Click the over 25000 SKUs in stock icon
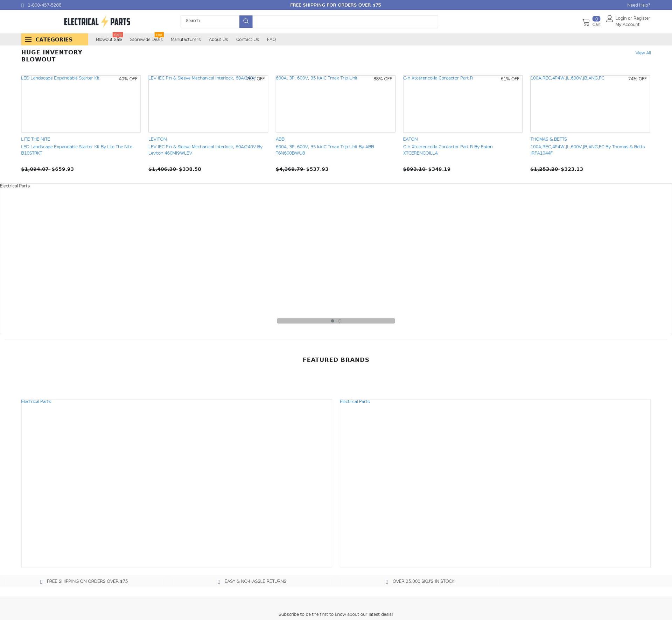Viewport: 672px width, 620px height. (386, 582)
